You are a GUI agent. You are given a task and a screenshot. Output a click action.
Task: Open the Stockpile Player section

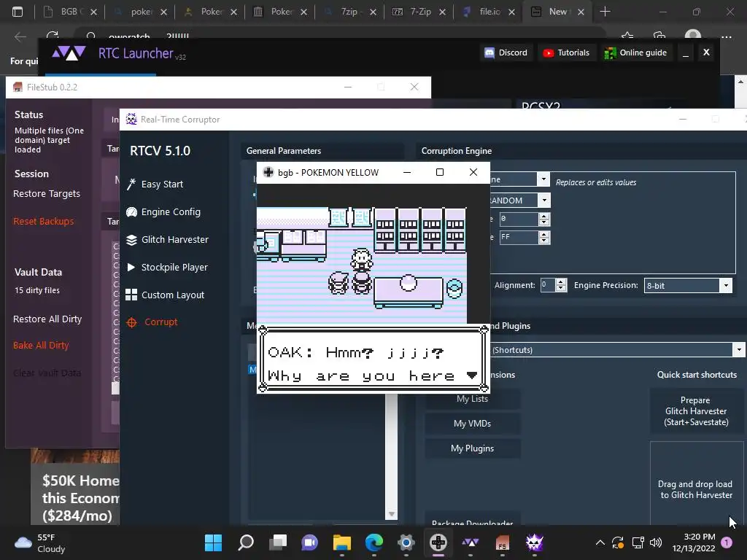(x=167, y=267)
